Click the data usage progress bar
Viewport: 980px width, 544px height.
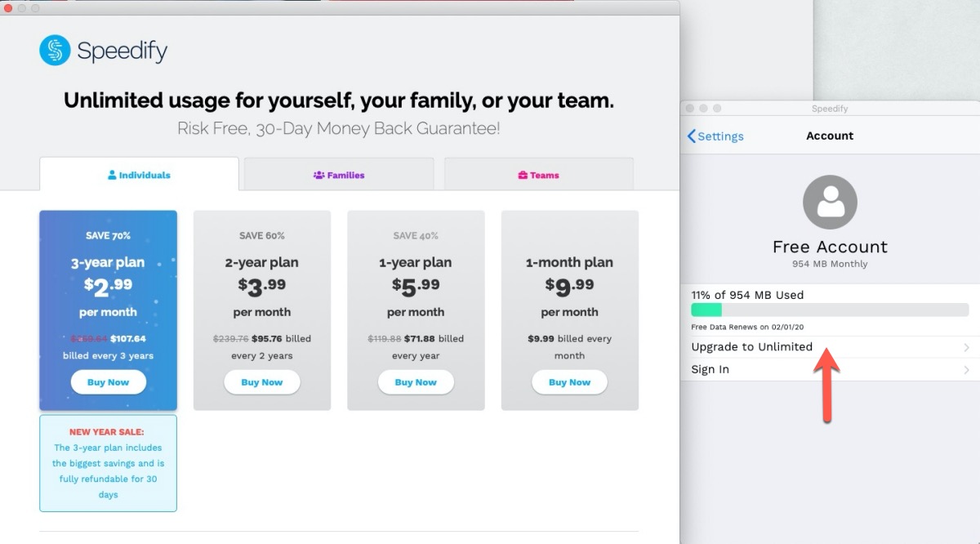[x=830, y=310]
